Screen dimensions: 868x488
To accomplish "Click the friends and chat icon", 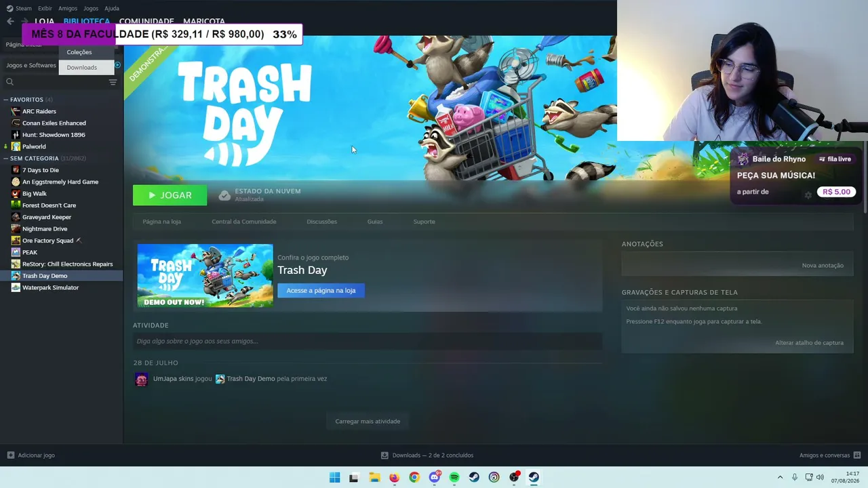I will (x=857, y=455).
